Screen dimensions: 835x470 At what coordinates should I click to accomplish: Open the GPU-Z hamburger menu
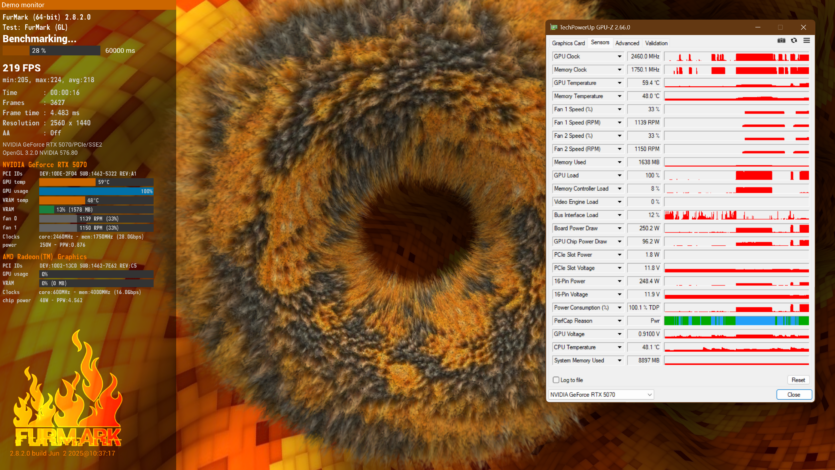[806, 40]
